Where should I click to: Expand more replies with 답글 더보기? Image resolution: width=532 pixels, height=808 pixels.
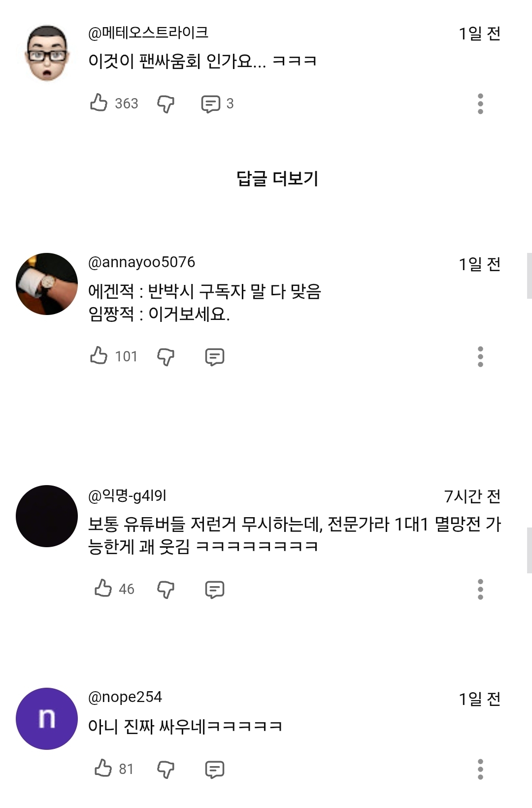[277, 178]
